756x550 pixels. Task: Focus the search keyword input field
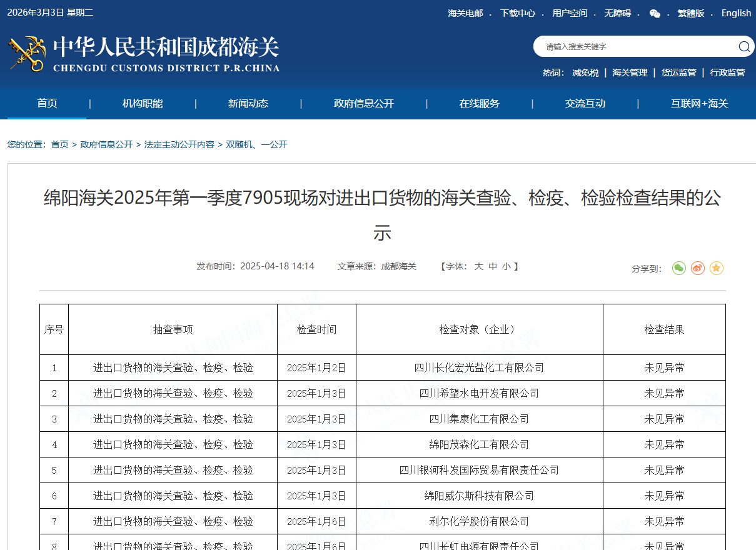[x=632, y=46]
